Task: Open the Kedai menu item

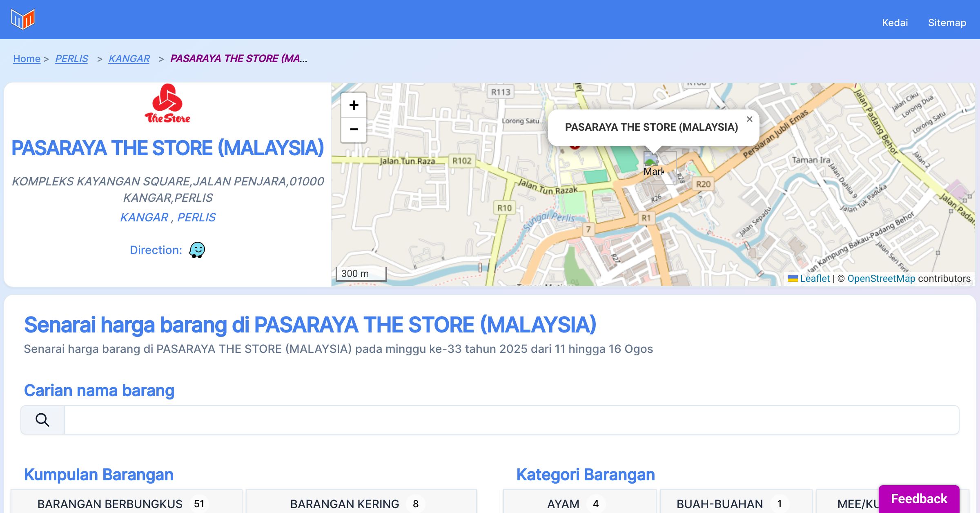Action: pyautogui.click(x=895, y=22)
